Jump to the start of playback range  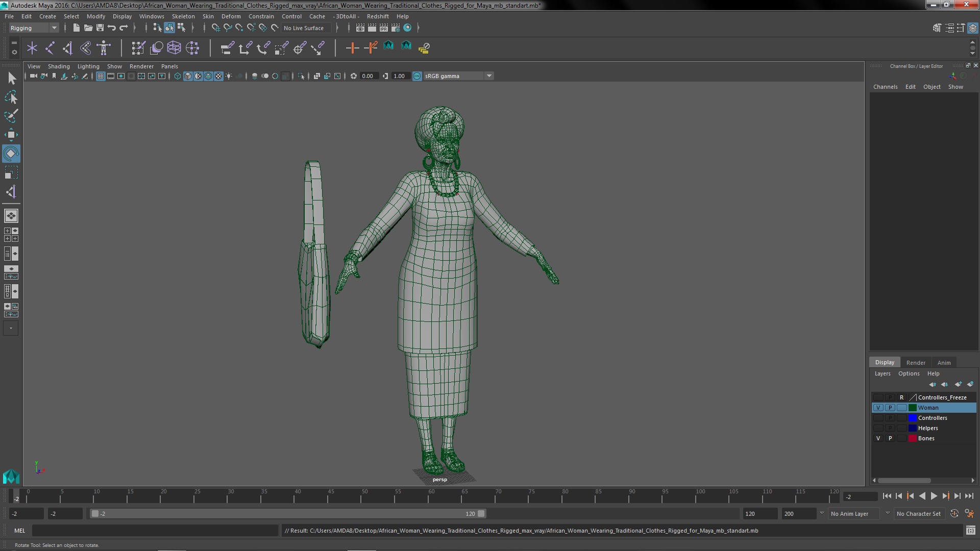[x=887, y=496]
